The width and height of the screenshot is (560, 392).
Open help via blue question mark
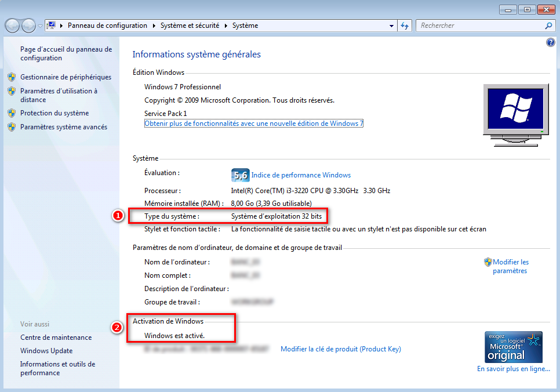click(550, 42)
